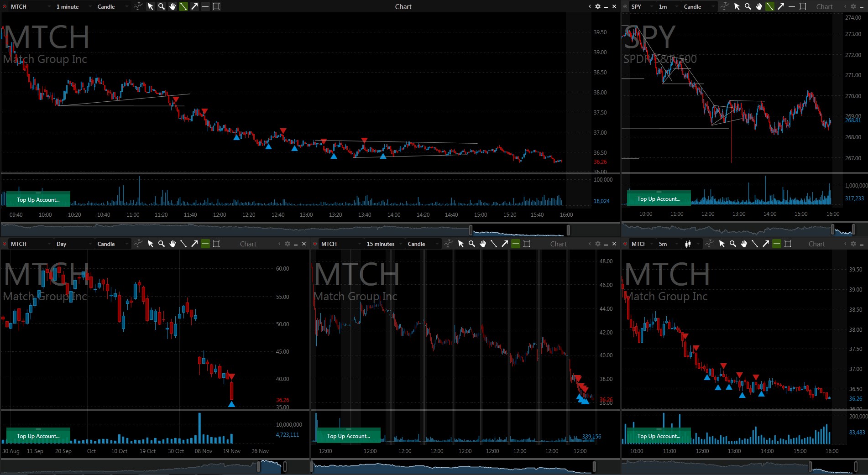This screenshot has width=868, height=475.
Task: Open Candle style dropdown in 1 minute chart
Action: tap(112, 6)
